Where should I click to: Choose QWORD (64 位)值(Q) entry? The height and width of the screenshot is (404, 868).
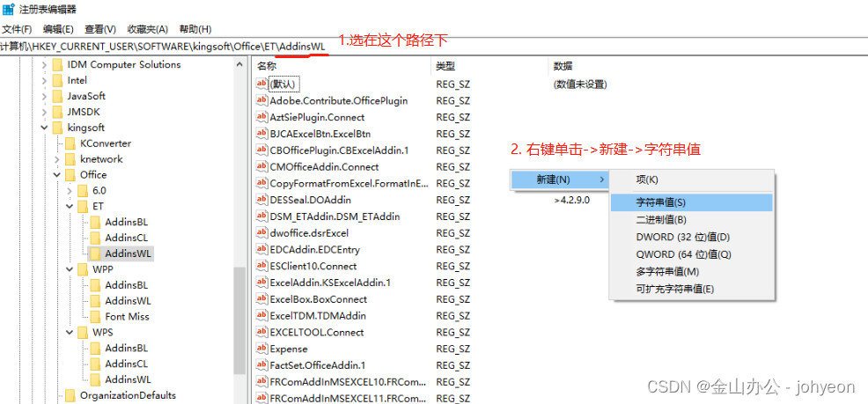[x=691, y=254]
